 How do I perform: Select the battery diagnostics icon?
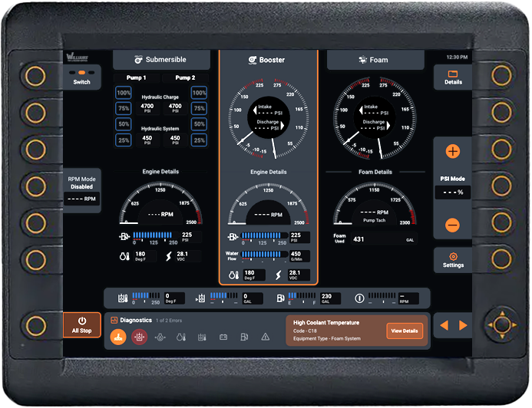click(223, 337)
